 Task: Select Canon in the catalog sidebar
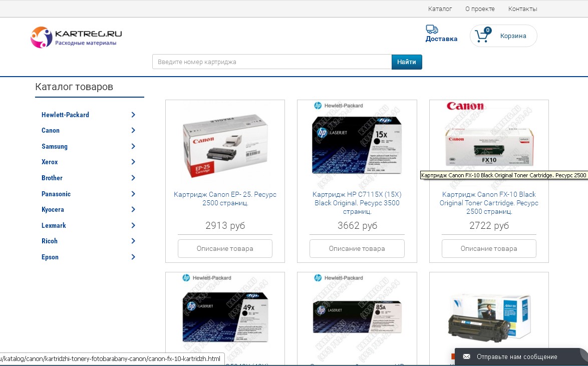coord(51,131)
